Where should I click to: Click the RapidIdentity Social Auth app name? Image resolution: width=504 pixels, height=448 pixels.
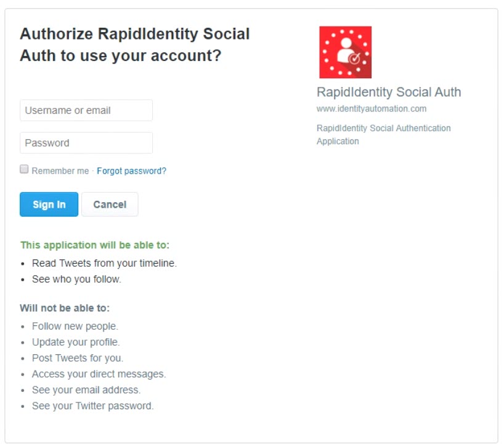tap(388, 92)
